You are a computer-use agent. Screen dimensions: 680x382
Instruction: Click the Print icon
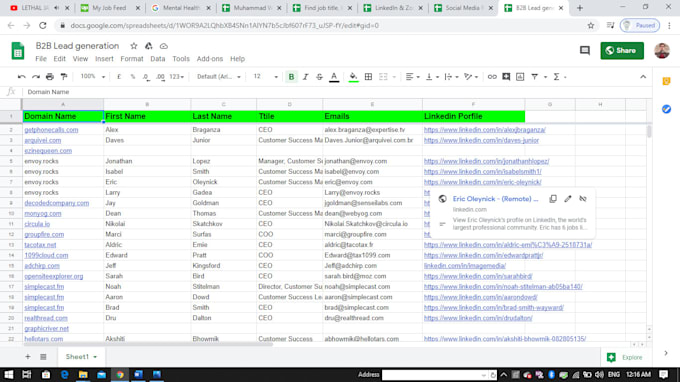pyautogui.click(x=50, y=77)
